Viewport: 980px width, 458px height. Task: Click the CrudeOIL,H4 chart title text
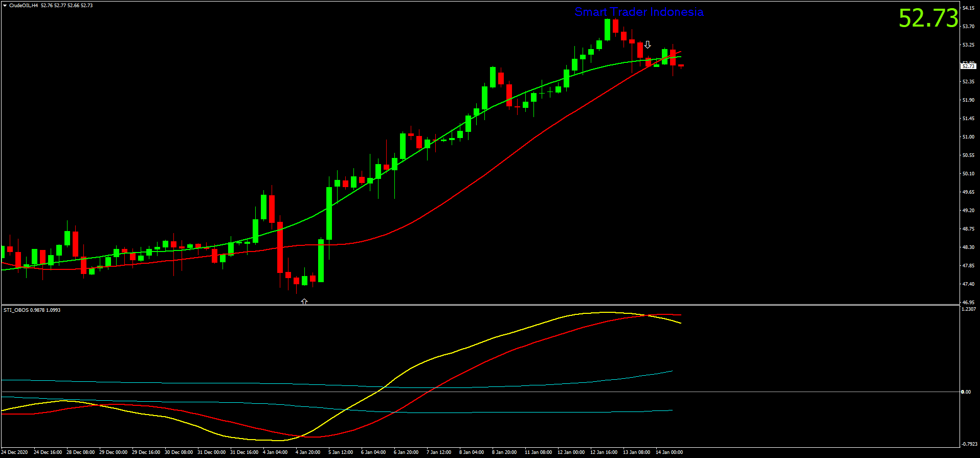24,5
